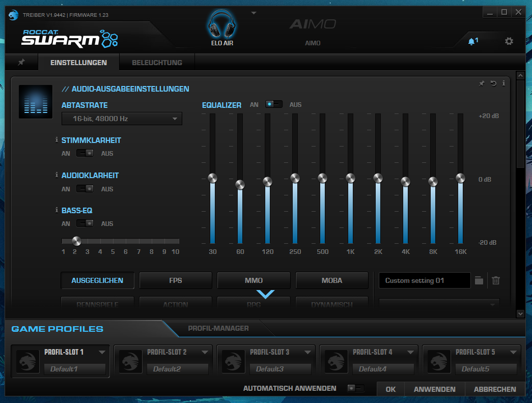Click the equalizer thumbnail image
532x403 pixels.
[x=36, y=102]
